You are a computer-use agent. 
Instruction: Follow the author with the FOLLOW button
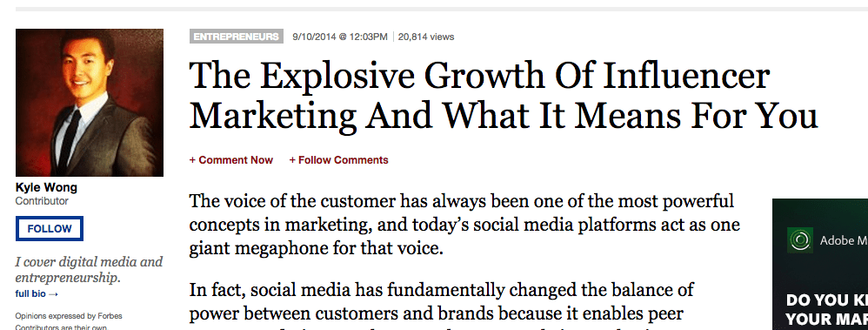50,228
